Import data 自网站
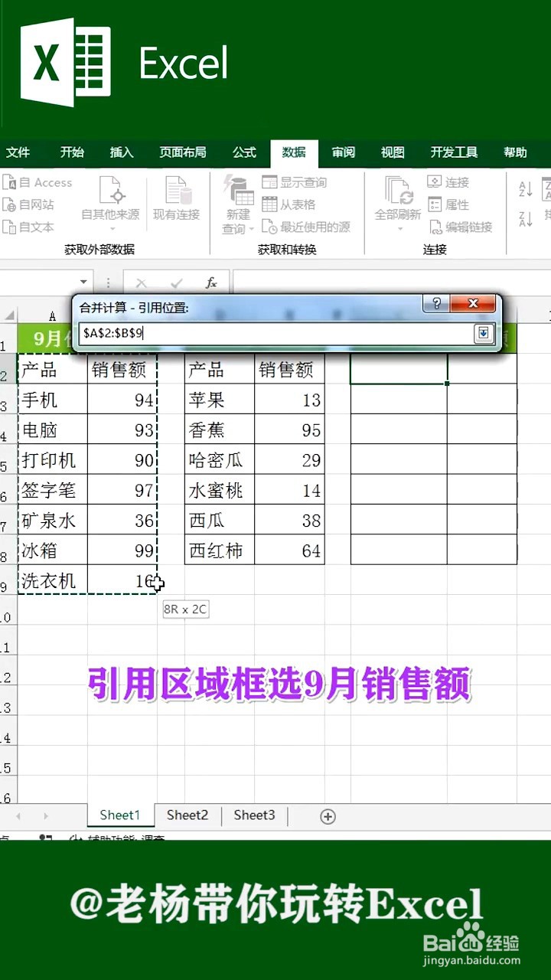Image resolution: width=551 pixels, height=980 pixels. coord(28,204)
